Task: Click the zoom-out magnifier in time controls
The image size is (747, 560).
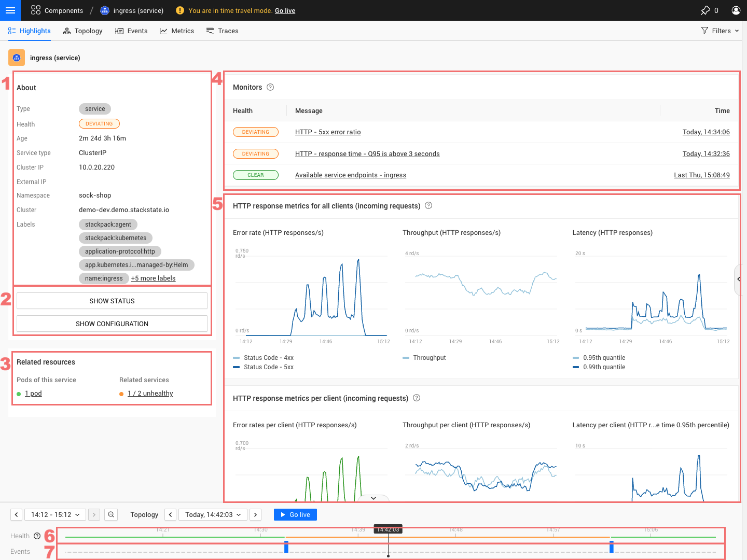Action: (x=111, y=514)
